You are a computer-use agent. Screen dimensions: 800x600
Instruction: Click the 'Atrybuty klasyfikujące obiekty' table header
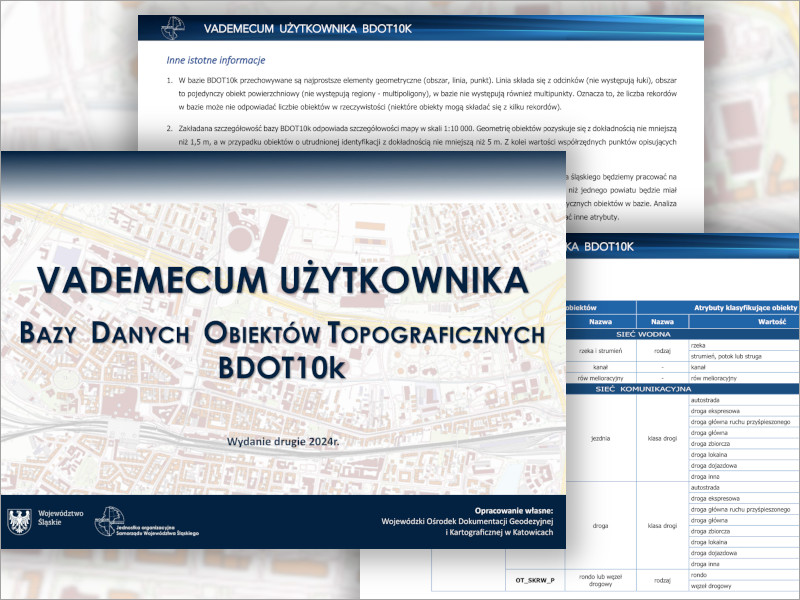745,308
